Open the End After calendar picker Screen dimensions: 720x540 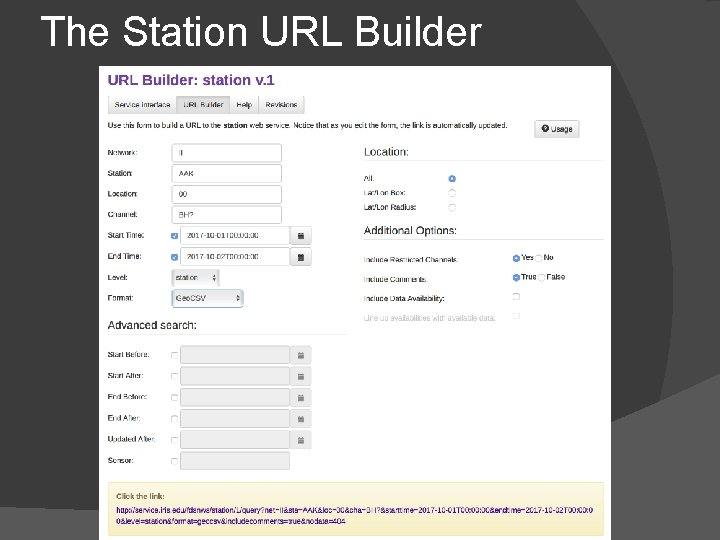click(x=301, y=418)
